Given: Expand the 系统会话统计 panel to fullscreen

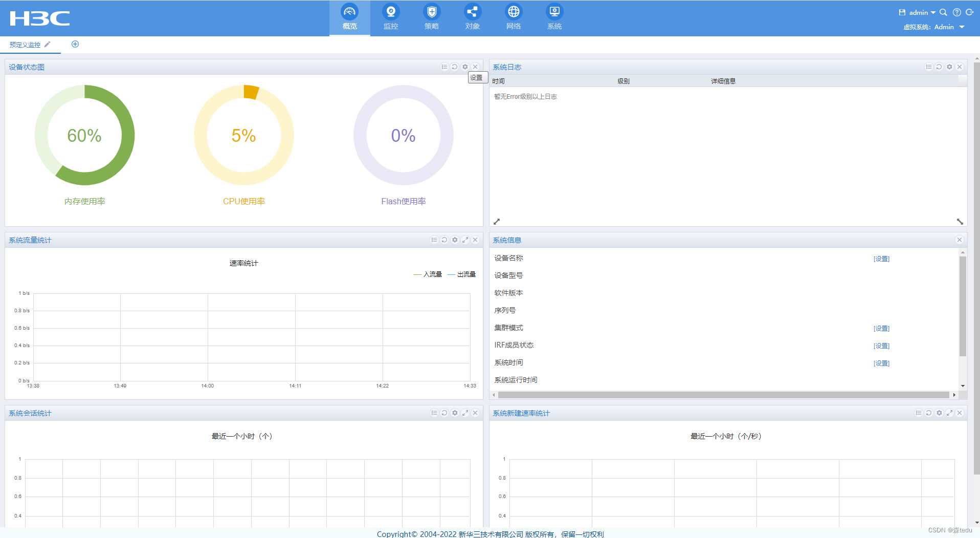Looking at the screenshot, I should coord(465,413).
